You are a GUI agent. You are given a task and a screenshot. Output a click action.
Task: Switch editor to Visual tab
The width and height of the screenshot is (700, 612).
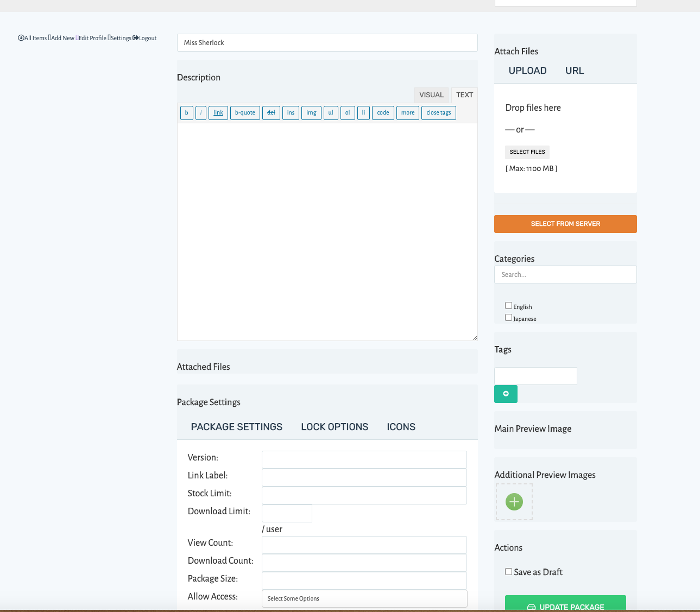pos(431,95)
